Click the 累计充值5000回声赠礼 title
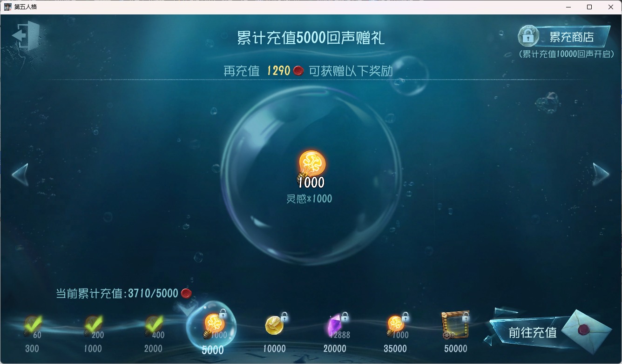The width and height of the screenshot is (622, 364). pyautogui.click(x=311, y=38)
